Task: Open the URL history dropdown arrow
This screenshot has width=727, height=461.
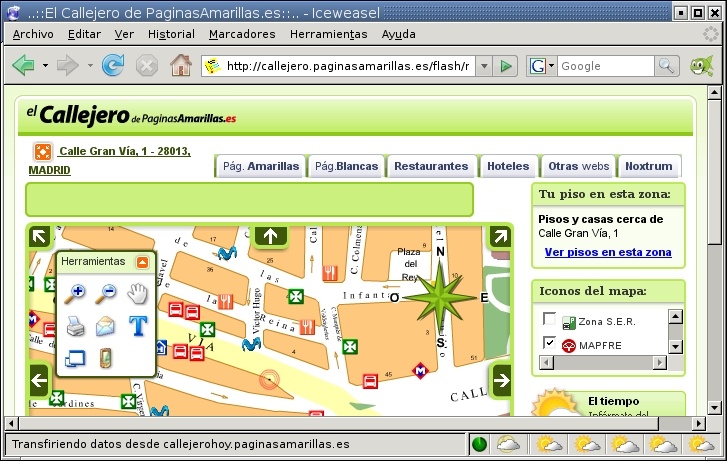Action: (483, 66)
